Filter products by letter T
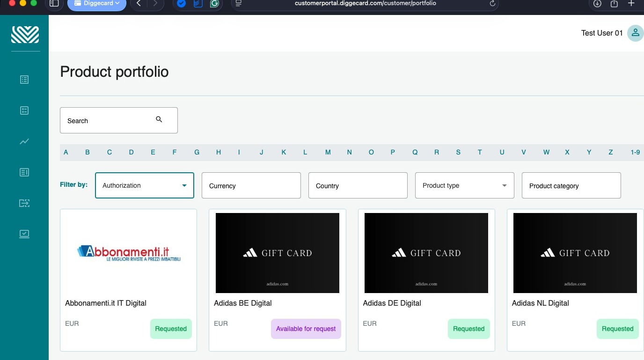 [x=480, y=152]
